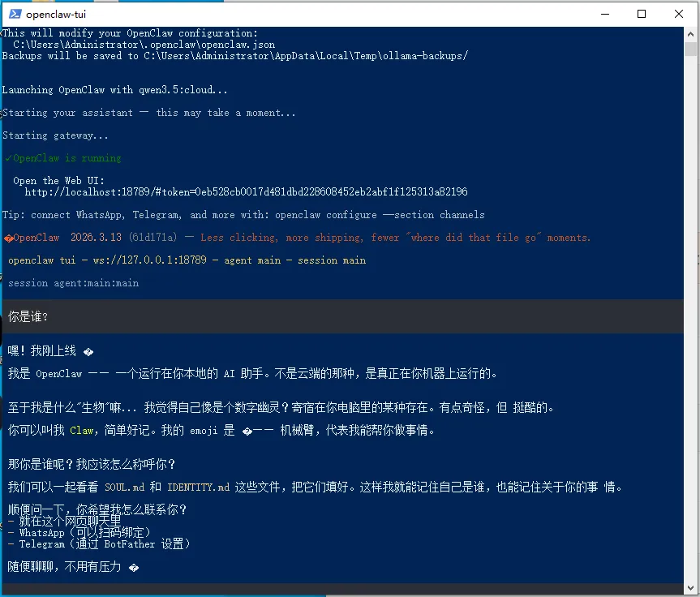Click the 'Open the Web UI:' label
The width and height of the screenshot is (700, 597).
pos(58,181)
